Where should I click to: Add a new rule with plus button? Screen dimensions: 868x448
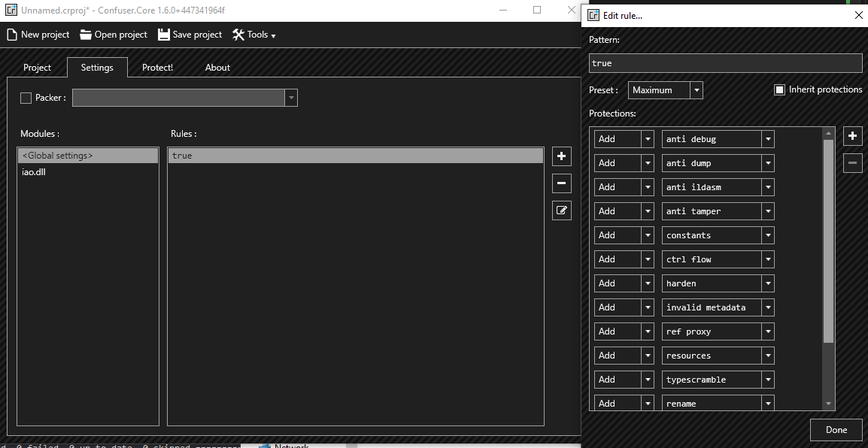coord(561,156)
